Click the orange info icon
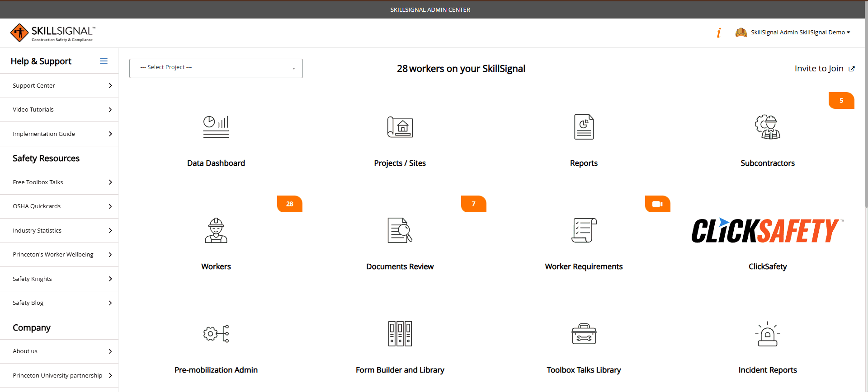The height and width of the screenshot is (392, 868). 719,33
